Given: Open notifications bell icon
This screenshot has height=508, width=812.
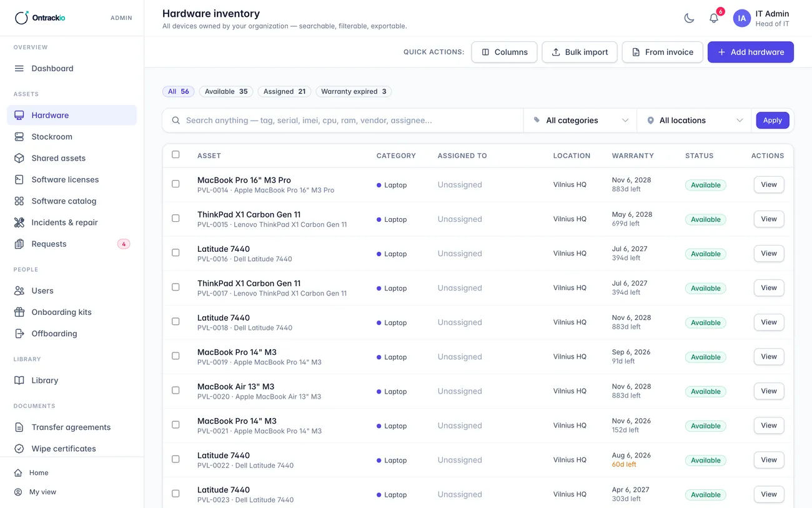Looking at the screenshot, I should point(714,18).
